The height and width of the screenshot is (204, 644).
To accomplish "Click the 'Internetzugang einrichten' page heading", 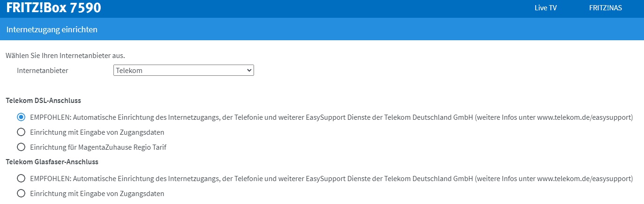I will click(52, 29).
